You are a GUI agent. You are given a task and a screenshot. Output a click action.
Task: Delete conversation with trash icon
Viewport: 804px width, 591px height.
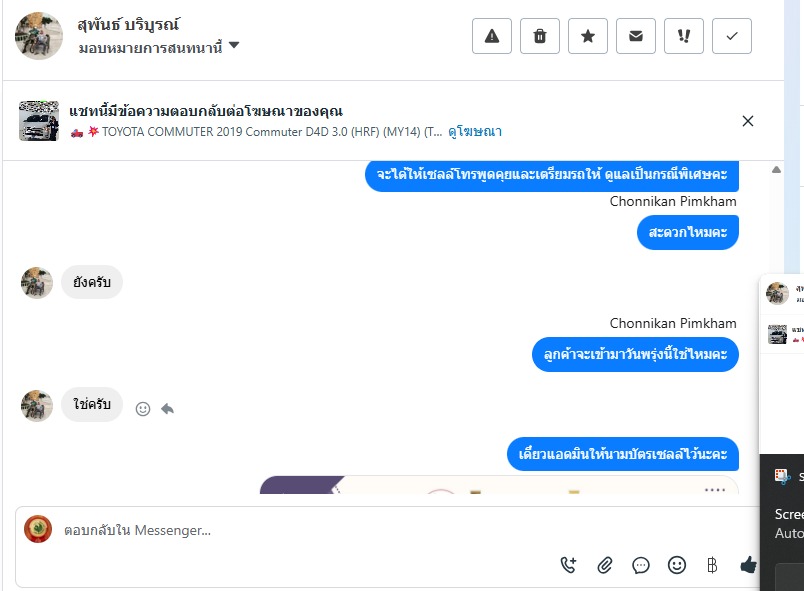(x=539, y=36)
